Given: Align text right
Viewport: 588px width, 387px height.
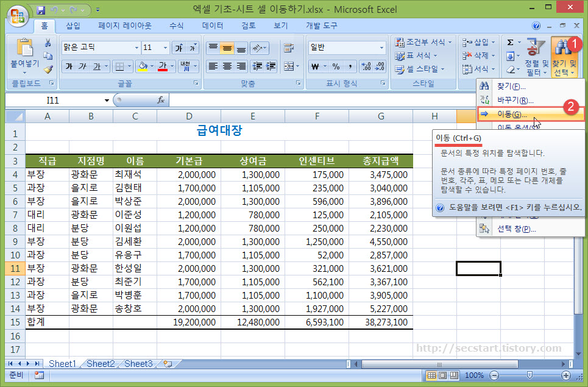Looking at the screenshot, I should [x=241, y=67].
